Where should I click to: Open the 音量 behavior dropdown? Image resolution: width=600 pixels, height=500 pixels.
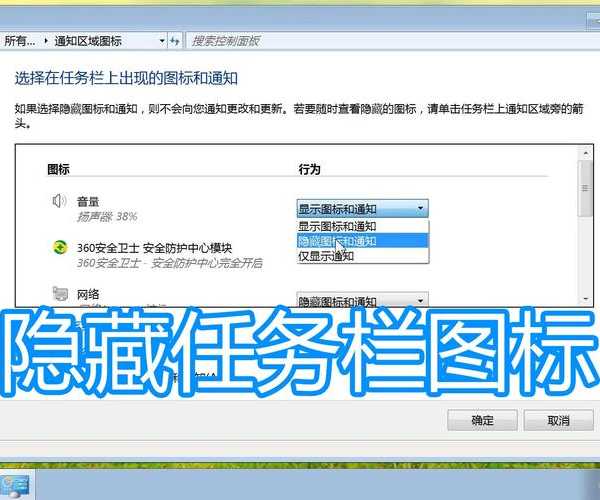pos(362,208)
